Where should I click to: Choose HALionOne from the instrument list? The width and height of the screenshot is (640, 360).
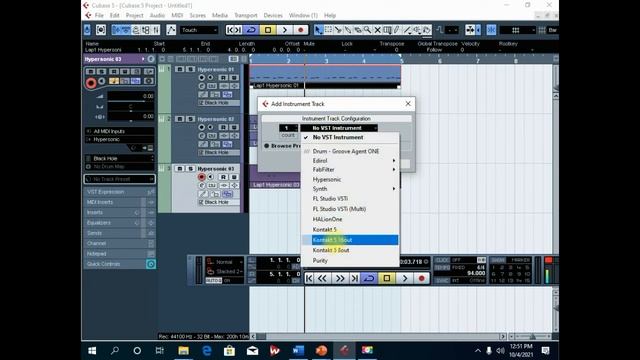coord(350,219)
